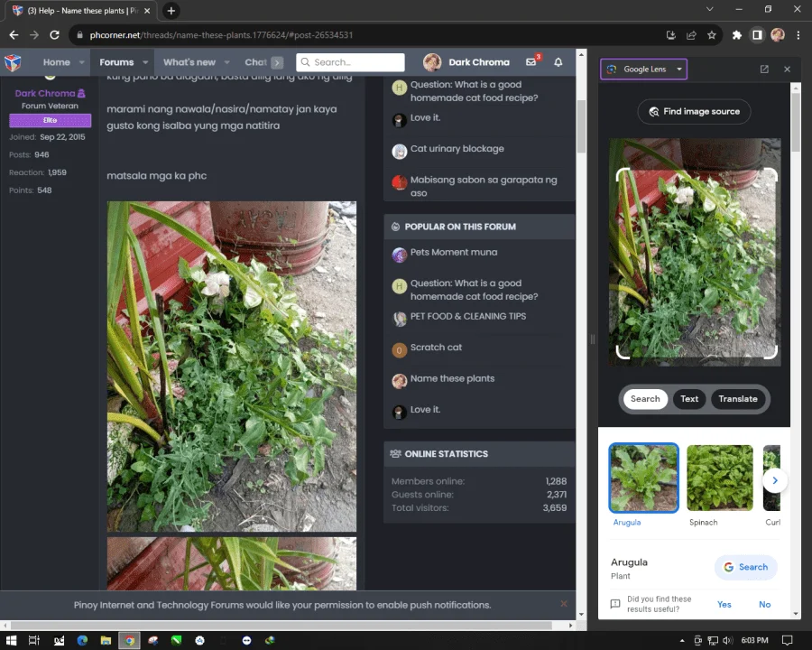
Task: Click the PHCorner site logo
Action: click(13, 62)
